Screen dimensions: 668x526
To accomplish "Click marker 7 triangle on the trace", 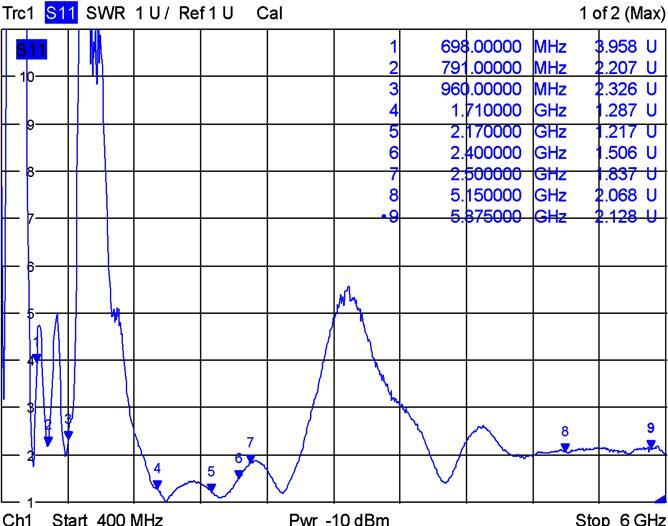I will (251, 459).
